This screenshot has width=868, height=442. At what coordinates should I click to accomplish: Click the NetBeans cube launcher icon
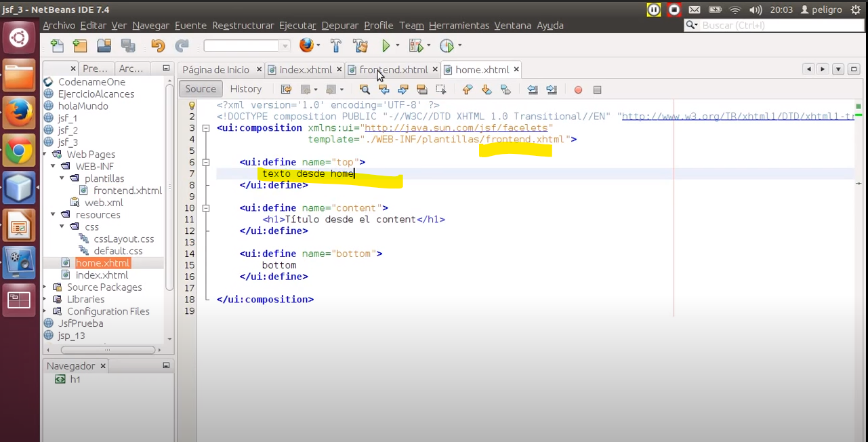point(19,188)
